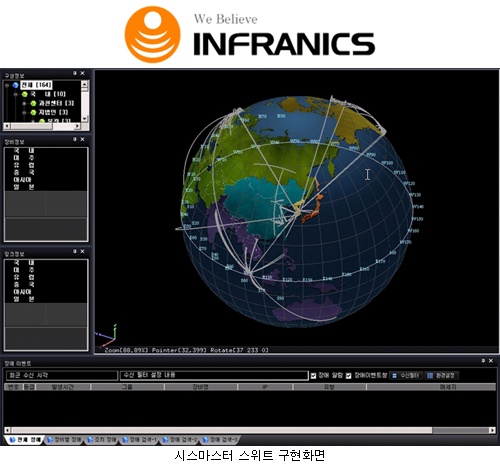Toggle the 장애 알람 checkbox

click(x=313, y=376)
